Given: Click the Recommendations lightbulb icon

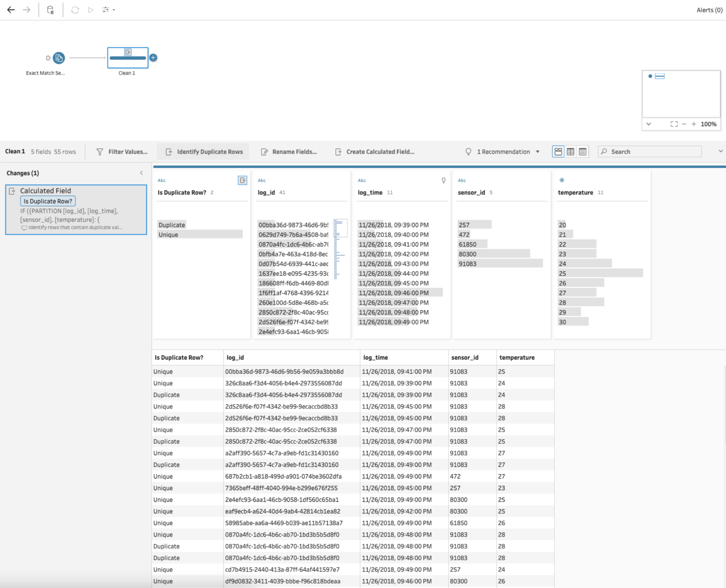Looking at the screenshot, I should (x=468, y=152).
